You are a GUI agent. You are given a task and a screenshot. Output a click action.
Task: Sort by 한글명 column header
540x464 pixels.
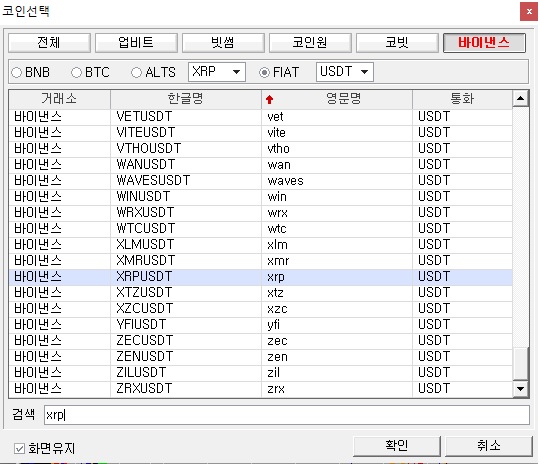186,99
